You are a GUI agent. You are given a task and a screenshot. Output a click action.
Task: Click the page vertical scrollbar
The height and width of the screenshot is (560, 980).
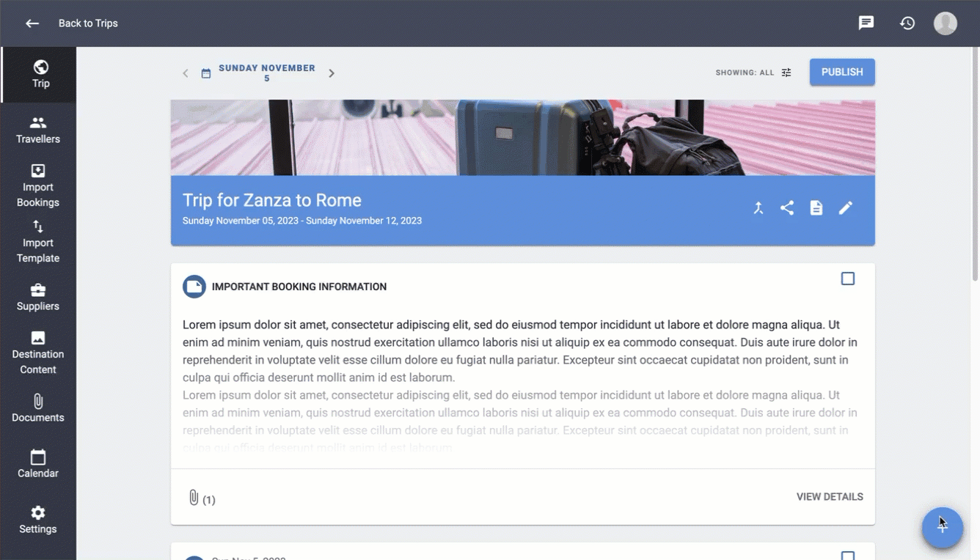975,165
